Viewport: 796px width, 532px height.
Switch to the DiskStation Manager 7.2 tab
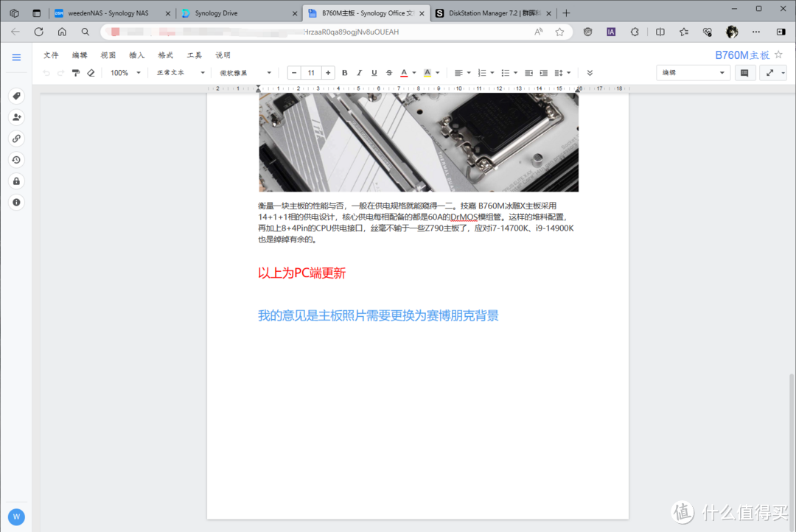click(x=493, y=13)
